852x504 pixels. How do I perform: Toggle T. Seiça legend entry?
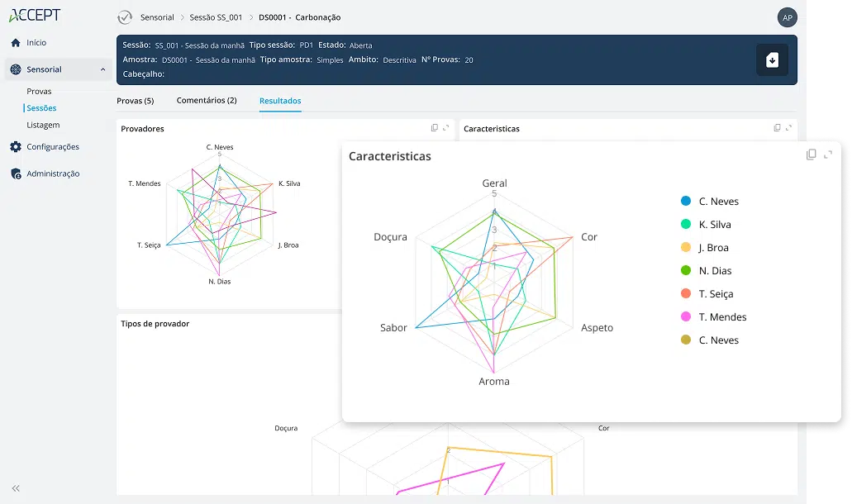coord(707,294)
